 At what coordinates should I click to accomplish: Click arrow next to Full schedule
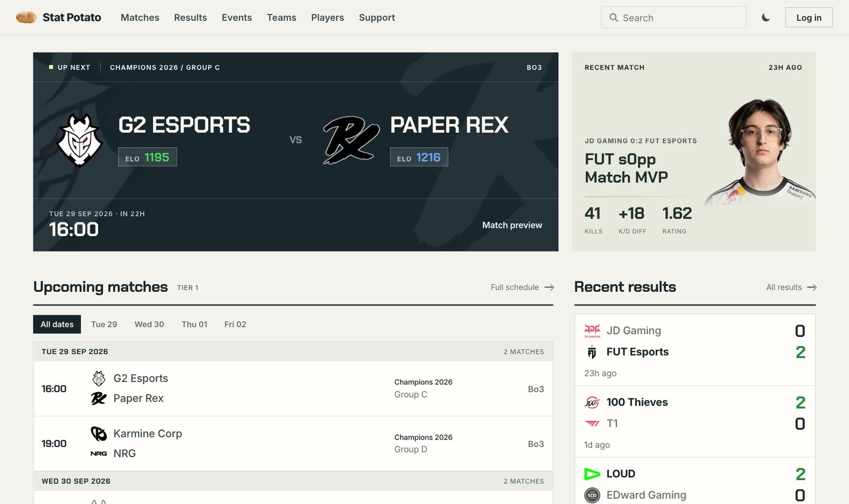point(549,287)
